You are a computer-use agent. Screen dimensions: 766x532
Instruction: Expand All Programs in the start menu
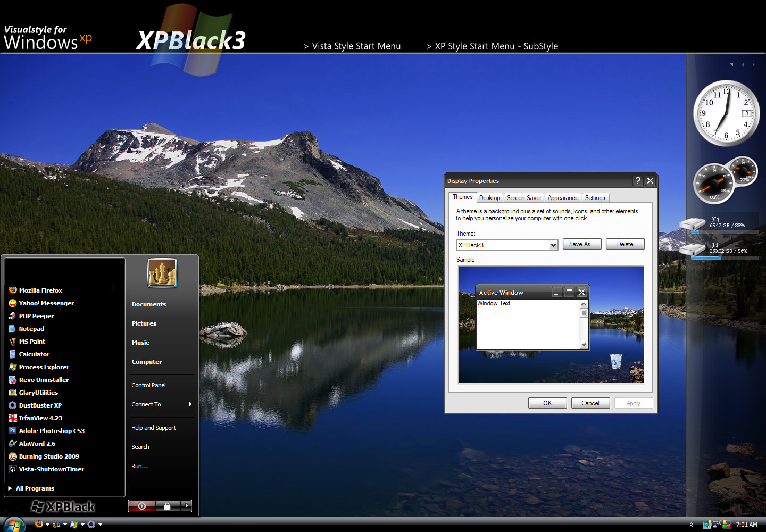(x=31, y=488)
